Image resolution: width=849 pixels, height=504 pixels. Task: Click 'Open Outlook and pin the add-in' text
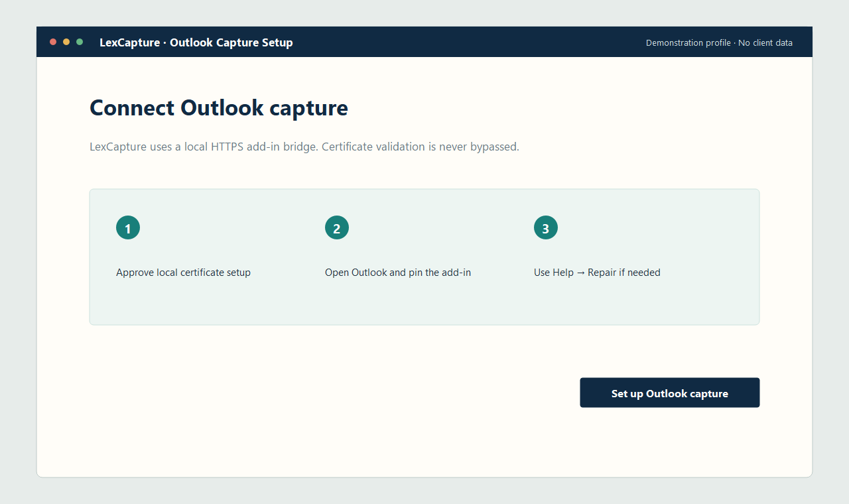tap(398, 273)
